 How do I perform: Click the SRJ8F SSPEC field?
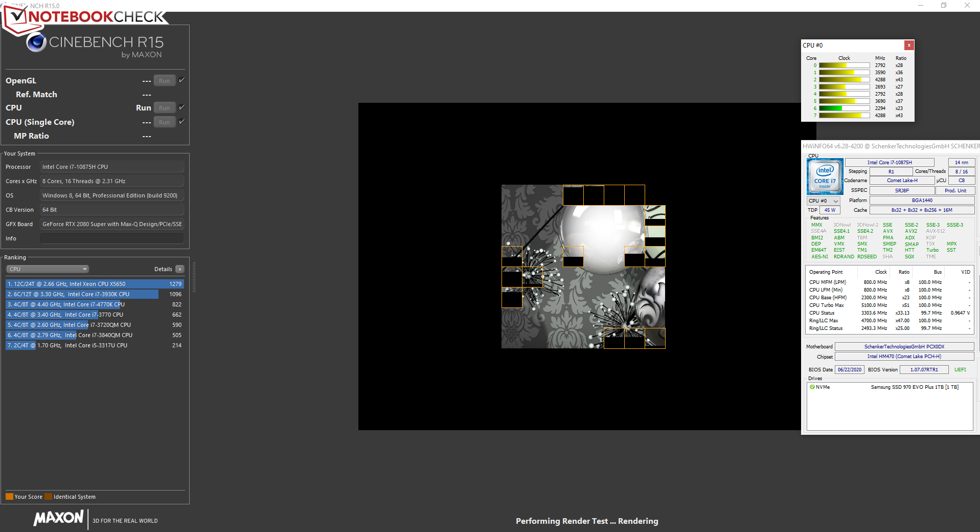pos(902,190)
